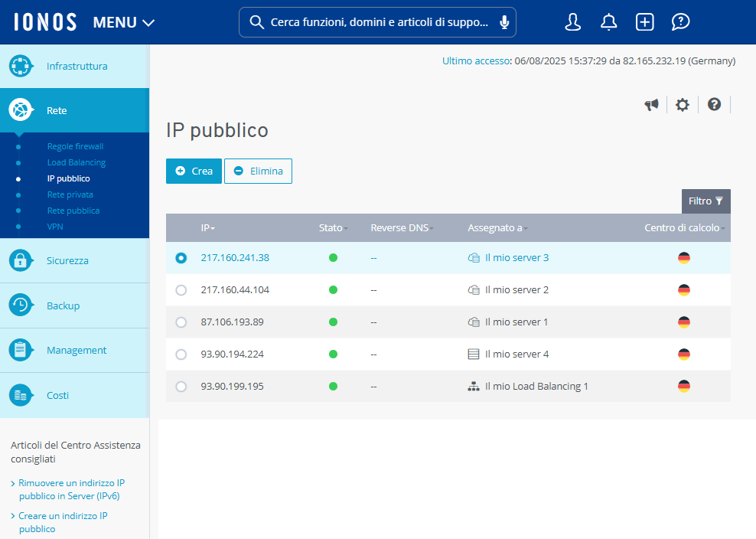The image size is (756, 539).
Task: Click the IP address 93.90.199.195
Action: (x=232, y=387)
